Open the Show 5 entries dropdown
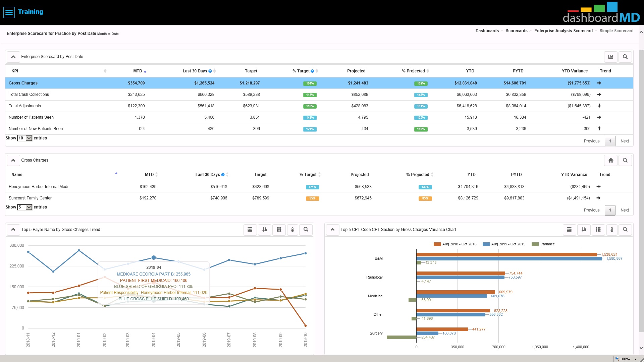The height and width of the screenshot is (362, 644). point(25,207)
